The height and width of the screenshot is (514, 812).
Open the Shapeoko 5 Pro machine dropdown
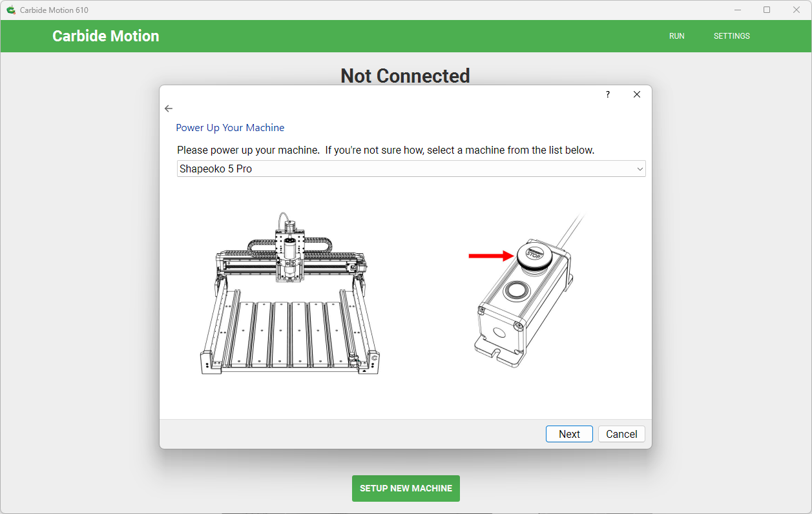pyautogui.click(x=411, y=169)
